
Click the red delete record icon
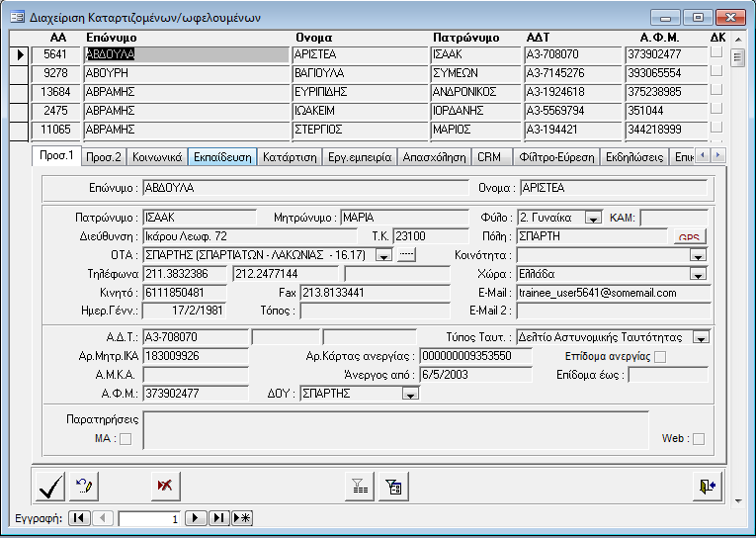coord(165,486)
